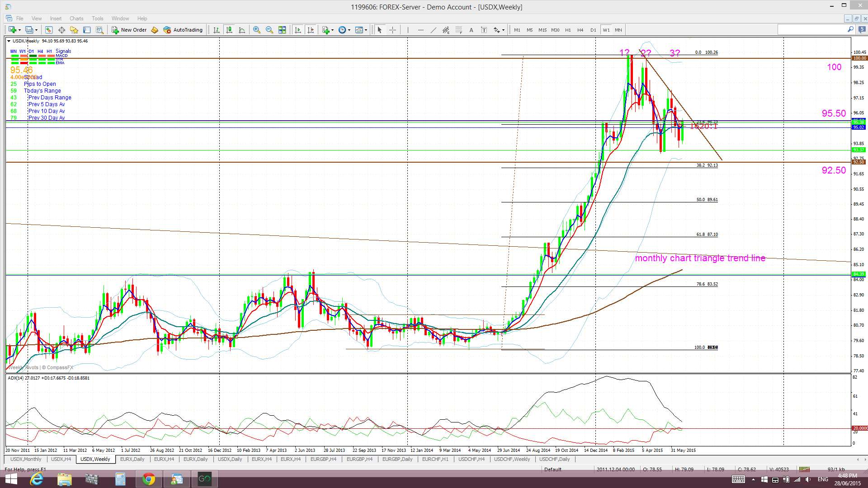Switch to the H4 timeframe button
868x488 pixels.
(580, 30)
